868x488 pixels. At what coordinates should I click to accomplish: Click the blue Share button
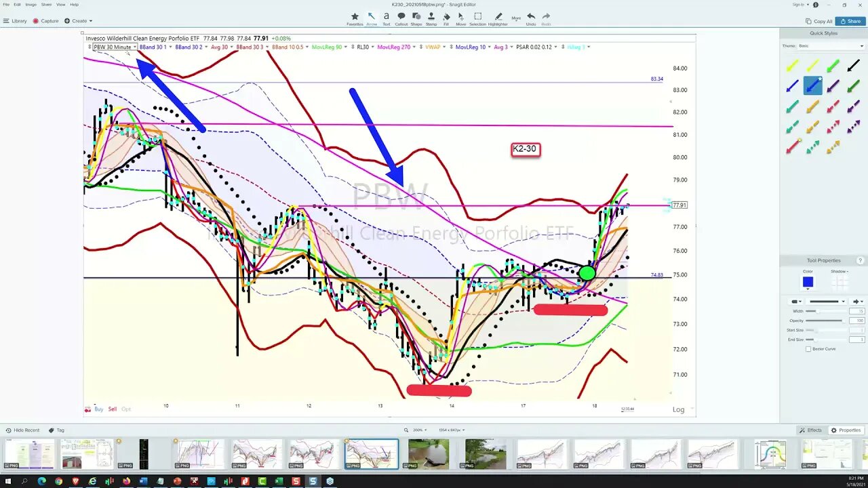tap(850, 21)
